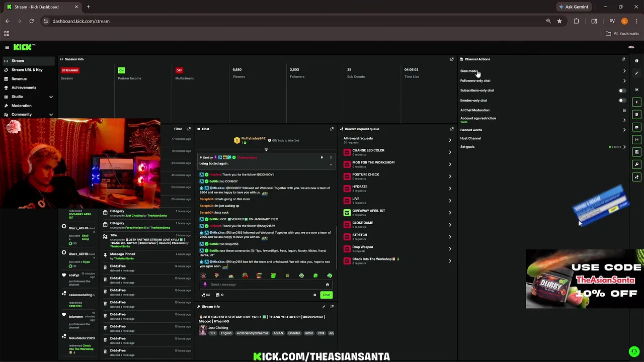Image resolution: width=644 pixels, height=362 pixels.
Task: Expand the Studio sidebar section
Action: (x=51, y=97)
